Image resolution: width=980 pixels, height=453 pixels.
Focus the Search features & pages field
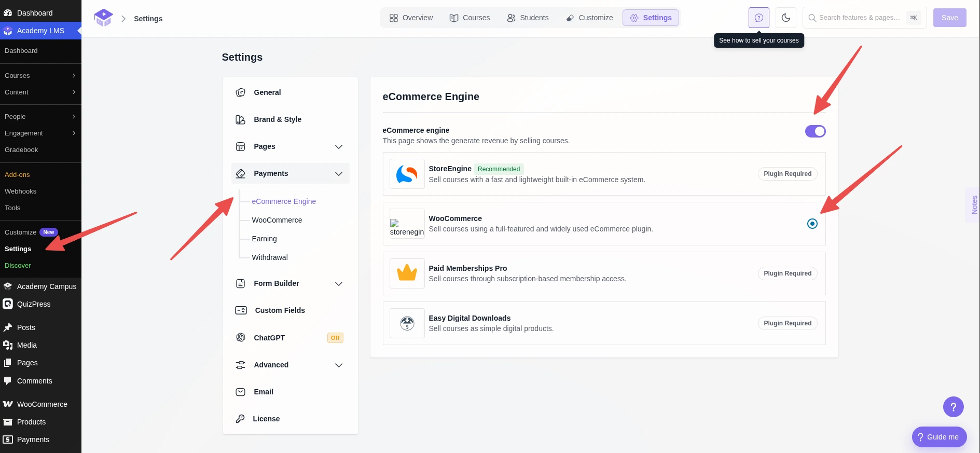864,18
